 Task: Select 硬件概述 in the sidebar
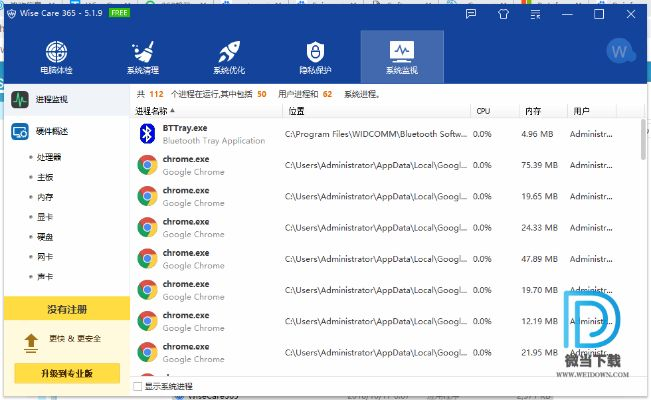67,132
